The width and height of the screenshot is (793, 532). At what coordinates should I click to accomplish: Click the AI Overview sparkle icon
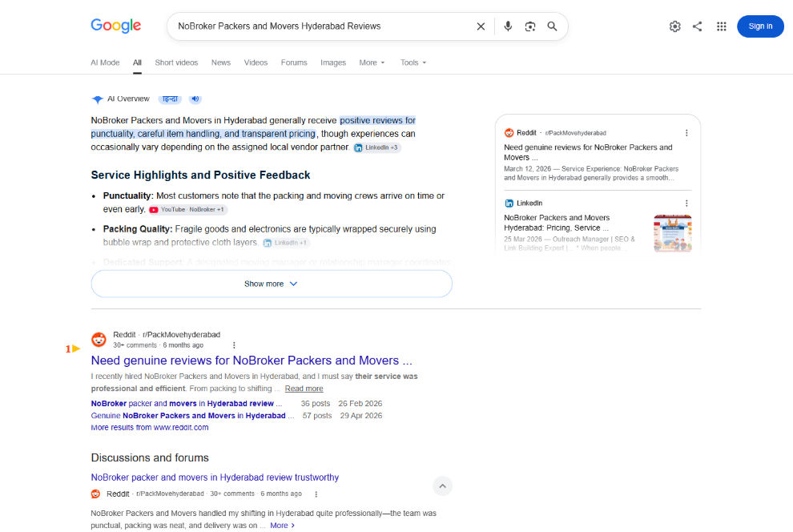point(97,99)
